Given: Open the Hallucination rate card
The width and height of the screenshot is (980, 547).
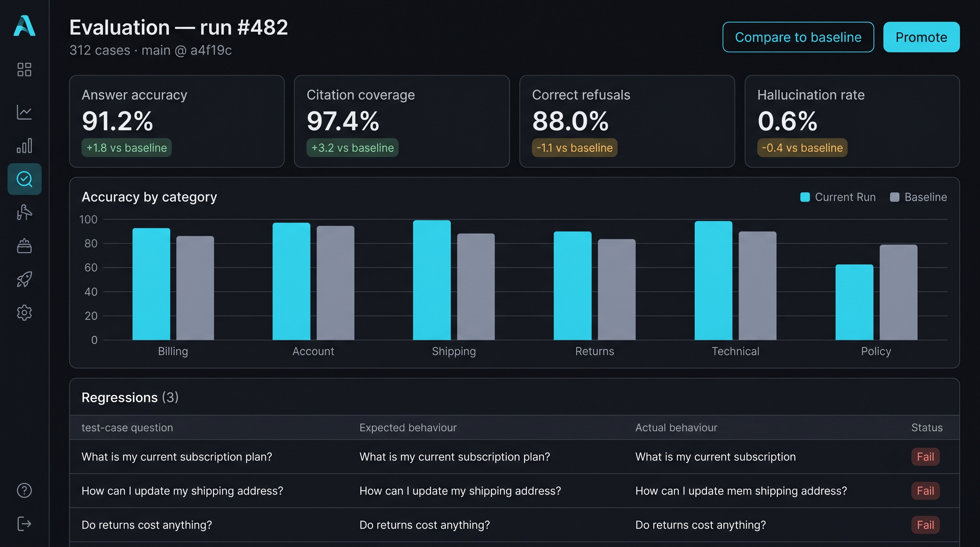Looking at the screenshot, I should coord(852,121).
